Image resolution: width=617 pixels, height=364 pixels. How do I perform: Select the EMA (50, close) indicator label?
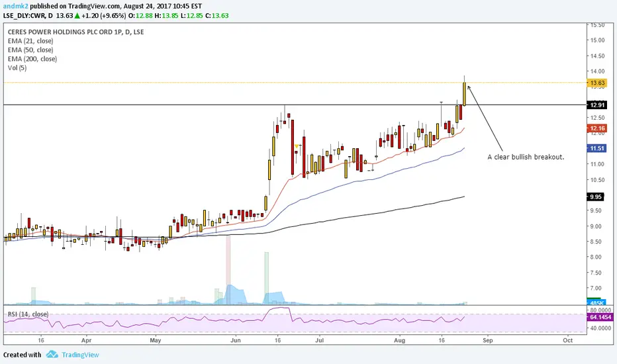[30, 50]
